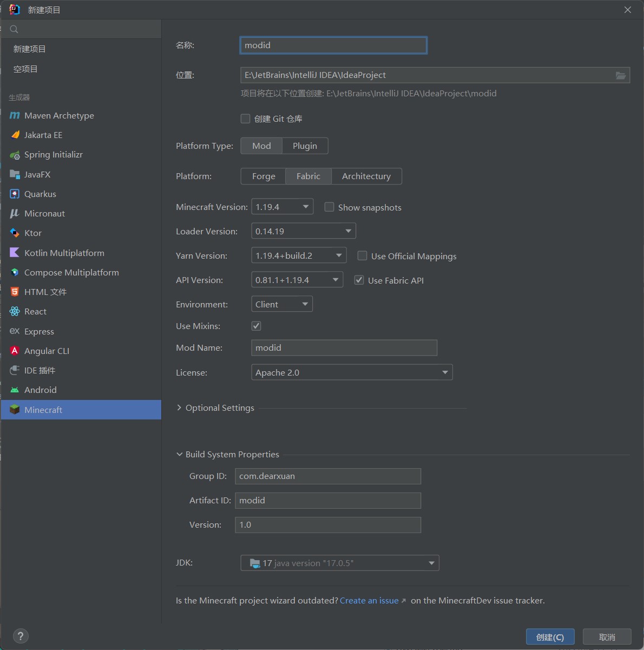Viewport: 644px width, 650px height.
Task: Click the Group ID field
Action: 328,476
